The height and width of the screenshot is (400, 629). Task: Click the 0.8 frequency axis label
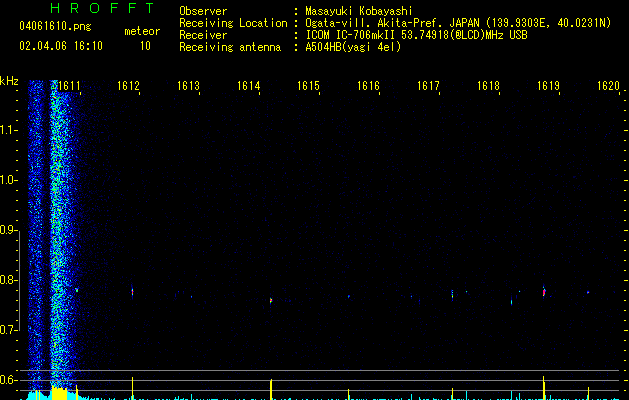click(x=9, y=280)
